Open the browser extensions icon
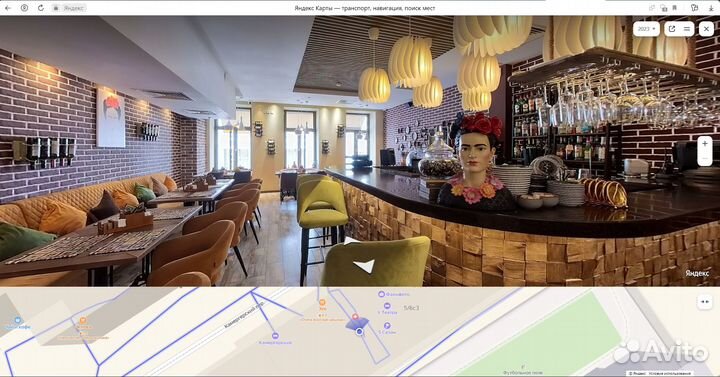Viewport: 720px width, 377px height. pos(695,8)
